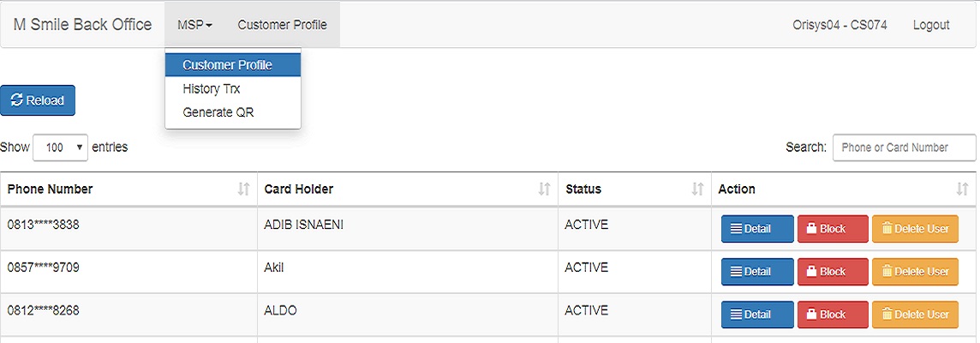Image resolution: width=980 pixels, height=343 pixels.
Task: Click Orisys04 - CS074 user label
Action: (x=840, y=25)
